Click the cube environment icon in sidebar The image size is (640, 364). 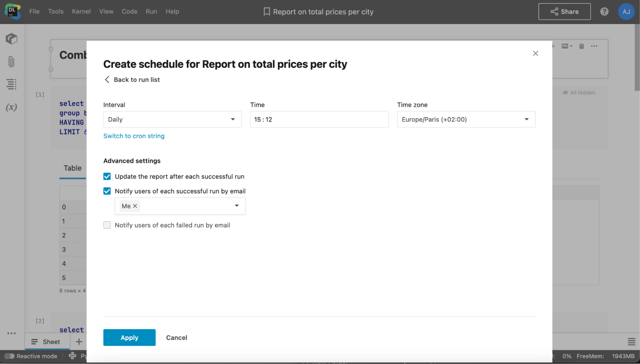11,39
